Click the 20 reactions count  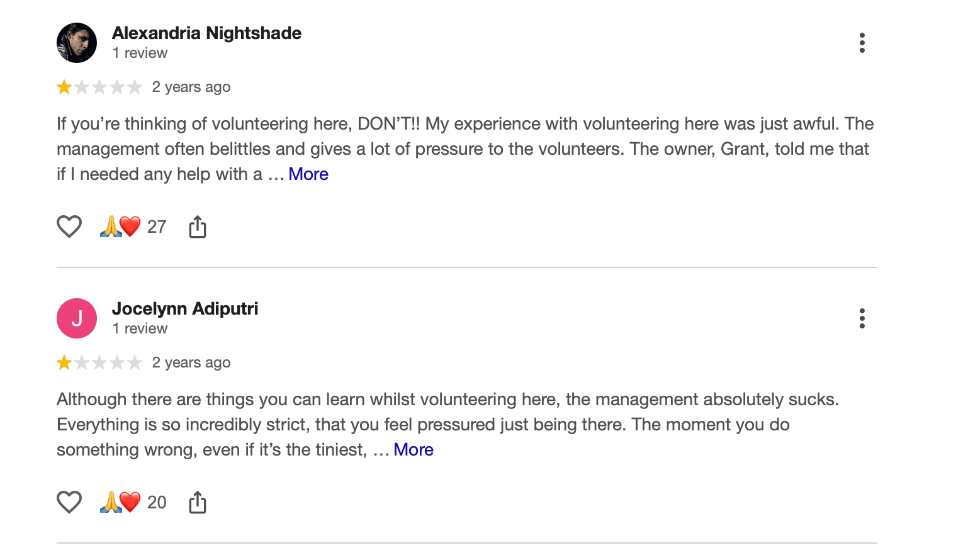coord(157,502)
